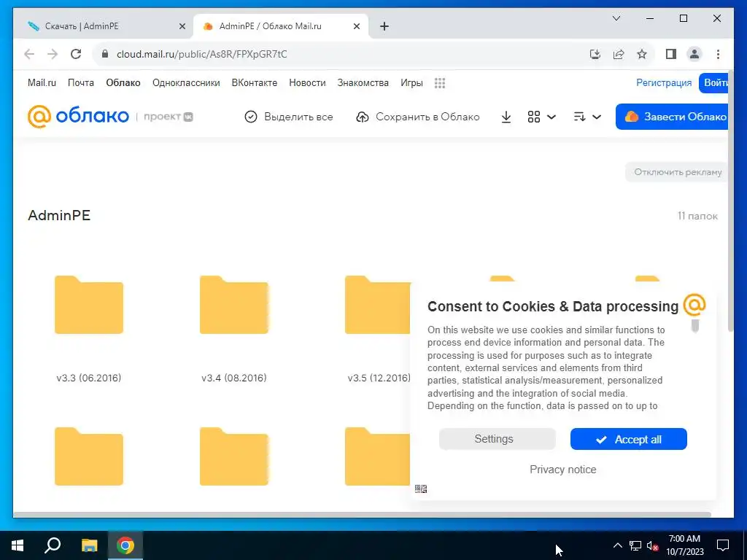The width and height of the screenshot is (747, 560).
Task: Click the Войти button
Action: pyautogui.click(x=713, y=83)
